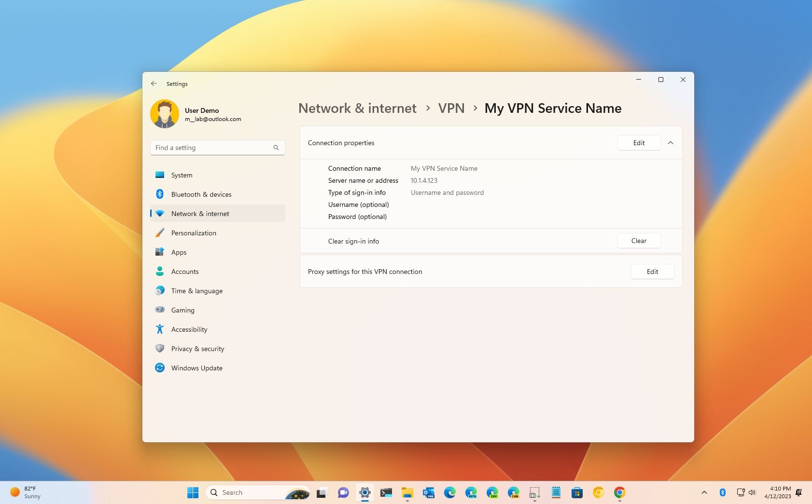This screenshot has width=812, height=504.
Task: Click the Windows Update sync icon
Action: (x=160, y=368)
